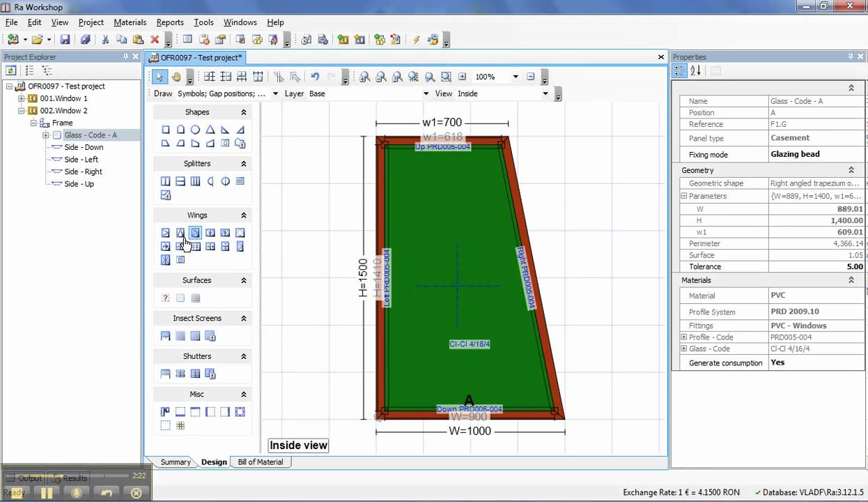Expand the 001.Window 1 tree node

(x=22, y=98)
